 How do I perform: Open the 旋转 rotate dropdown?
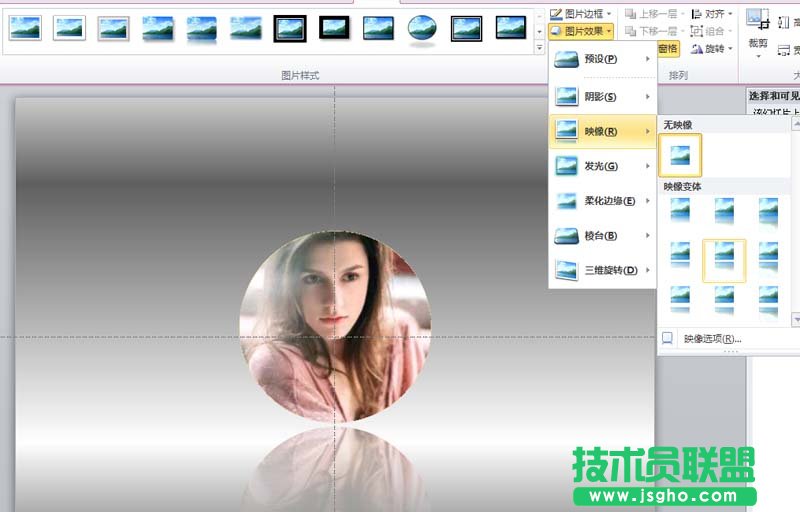coord(711,48)
